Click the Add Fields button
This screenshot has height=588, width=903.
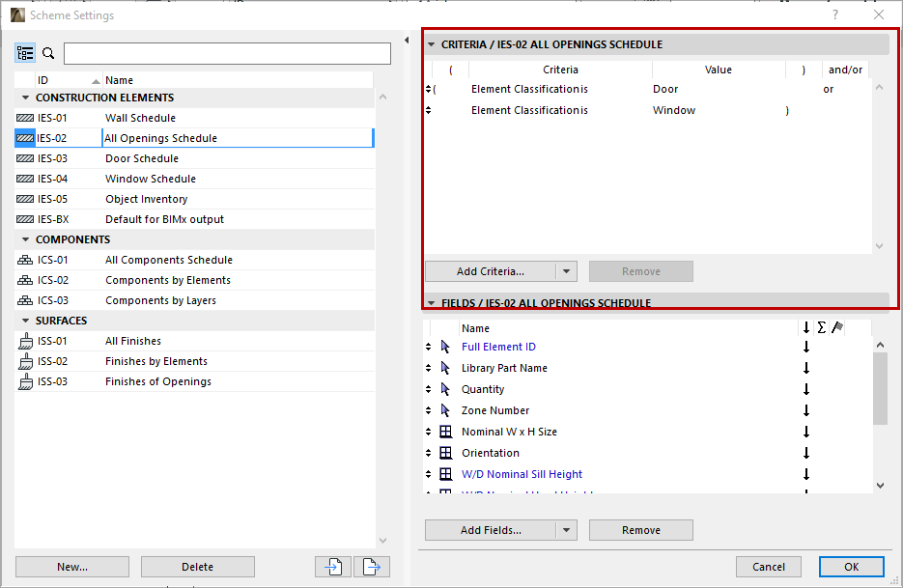(491, 530)
